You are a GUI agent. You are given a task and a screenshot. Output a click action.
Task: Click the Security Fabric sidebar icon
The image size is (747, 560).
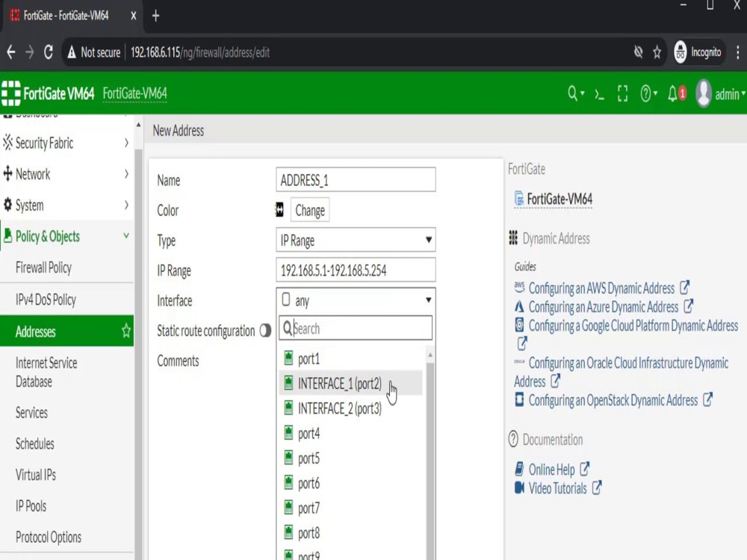(7, 143)
